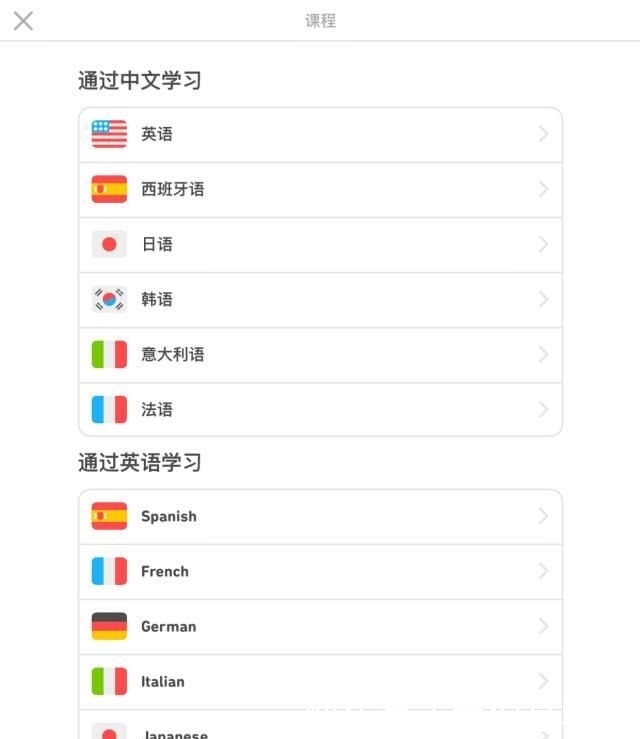
Task: Tap the Spain flag beside Spanish
Action: 109,516
